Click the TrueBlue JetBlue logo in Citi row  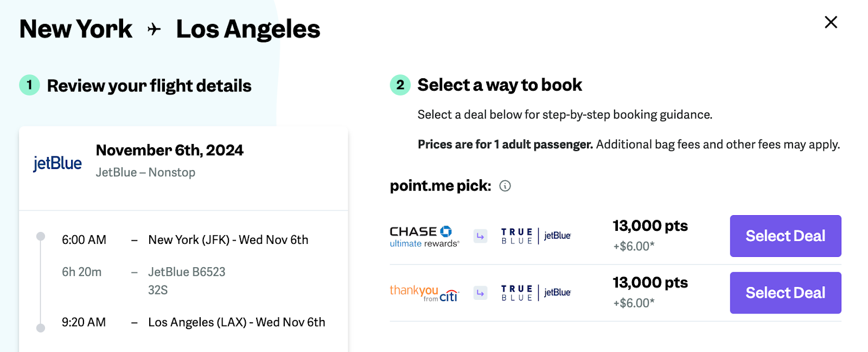tap(536, 293)
